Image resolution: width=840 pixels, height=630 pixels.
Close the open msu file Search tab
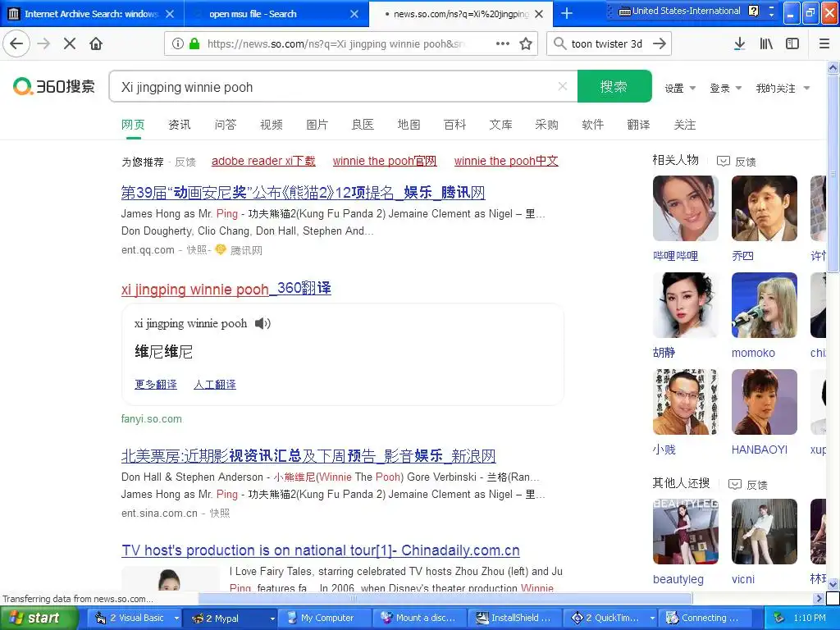pyautogui.click(x=354, y=14)
